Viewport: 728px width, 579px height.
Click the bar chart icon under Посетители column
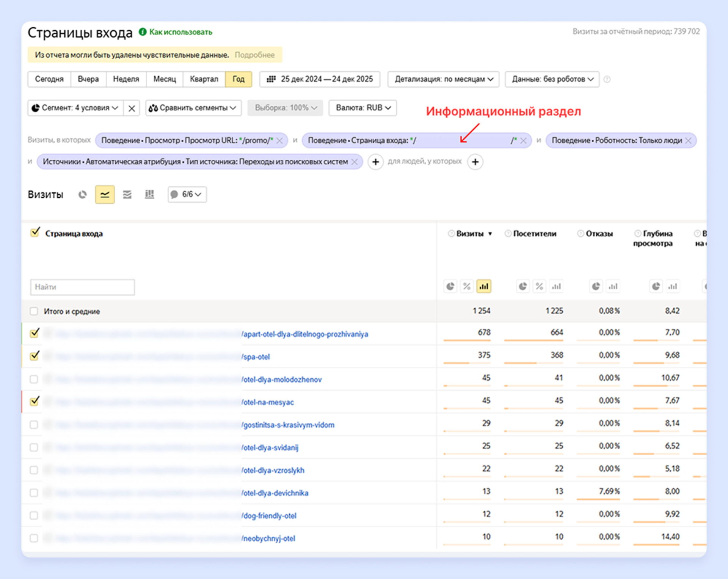tap(556, 286)
